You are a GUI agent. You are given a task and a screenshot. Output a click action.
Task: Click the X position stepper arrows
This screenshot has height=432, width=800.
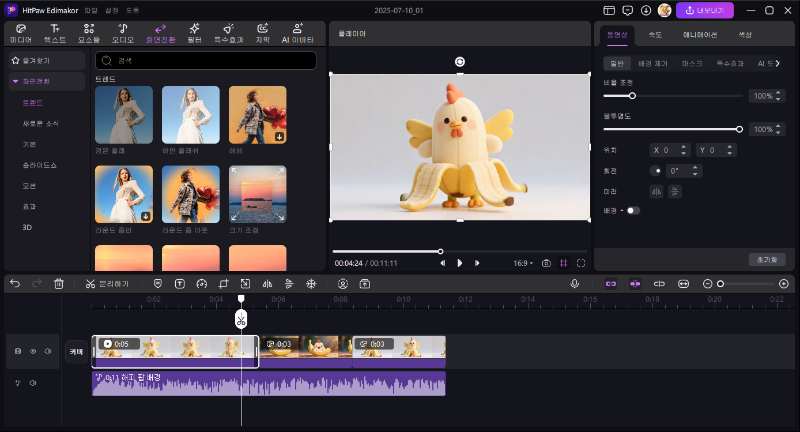coord(684,150)
